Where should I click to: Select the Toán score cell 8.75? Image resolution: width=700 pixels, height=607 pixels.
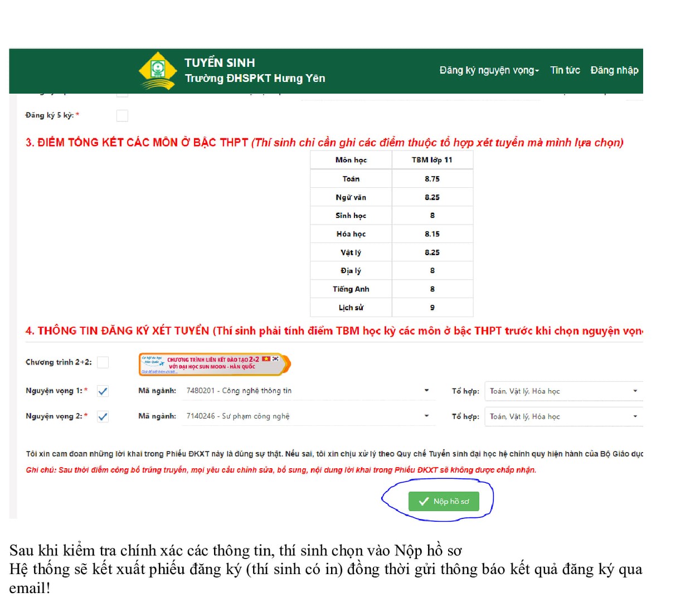(432, 179)
